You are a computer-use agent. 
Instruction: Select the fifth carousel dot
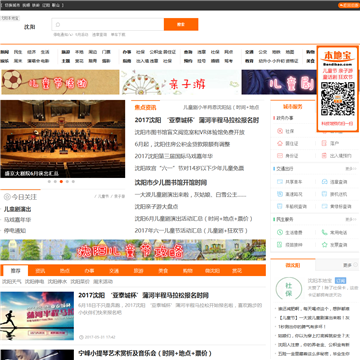click(x=73, y=182)
